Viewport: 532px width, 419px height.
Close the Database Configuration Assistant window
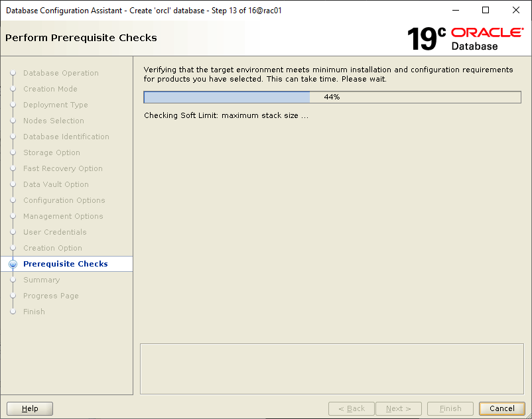[515, 10]
